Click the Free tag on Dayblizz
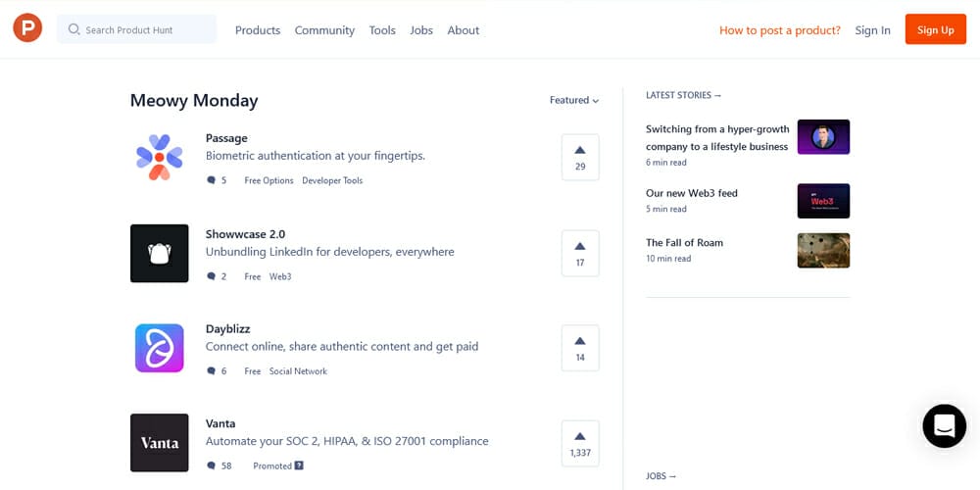 [253, 371]
